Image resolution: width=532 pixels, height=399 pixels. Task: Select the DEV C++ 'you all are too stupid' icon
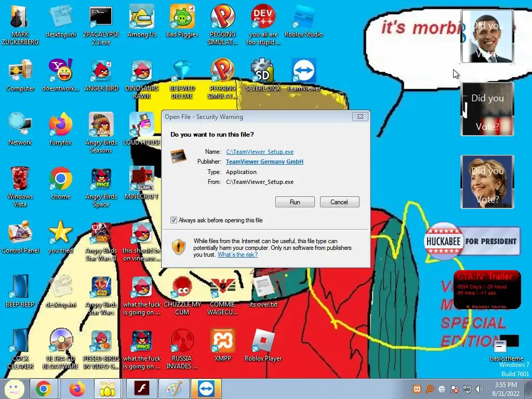pos(263,24)
